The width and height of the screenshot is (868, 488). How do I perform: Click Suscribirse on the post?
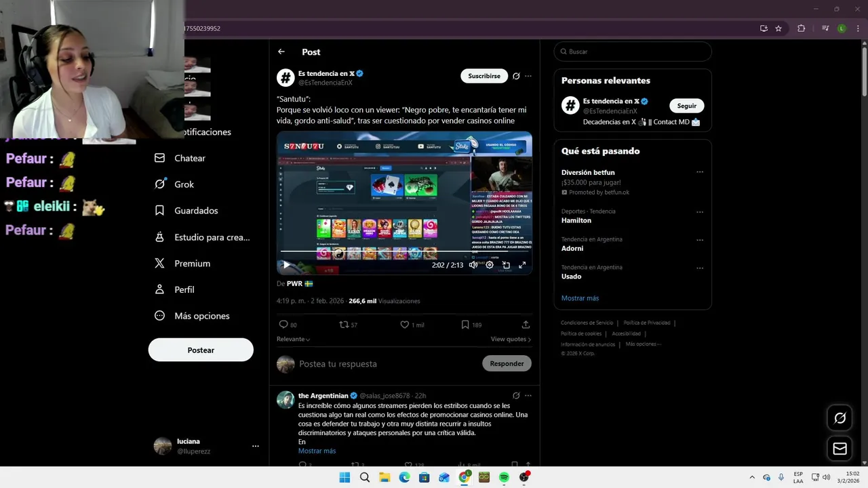[484, 76]
